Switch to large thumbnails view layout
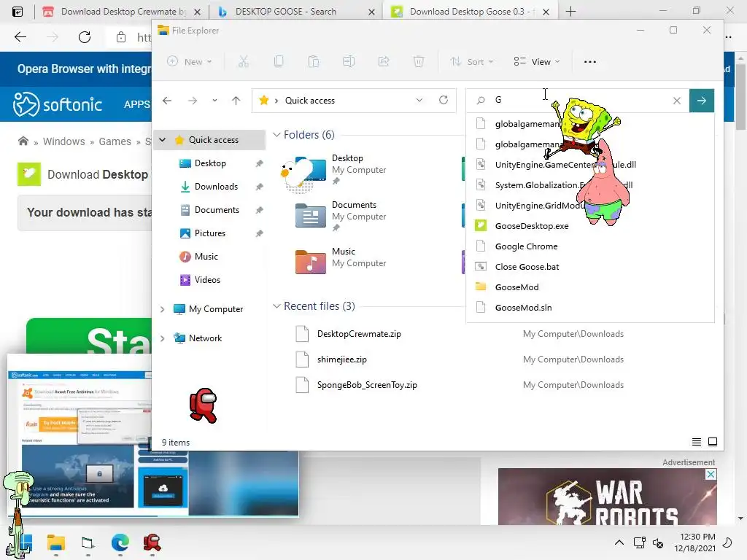The width and height of the screenshot is (747, 560). coord(713,442)
